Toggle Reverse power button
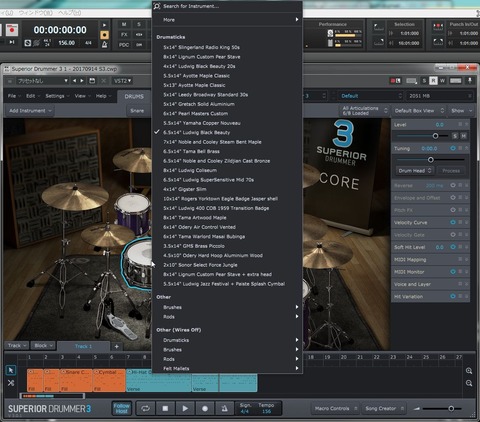The width and height of the screenshot is (480, 422). click(x=453, y=185)
